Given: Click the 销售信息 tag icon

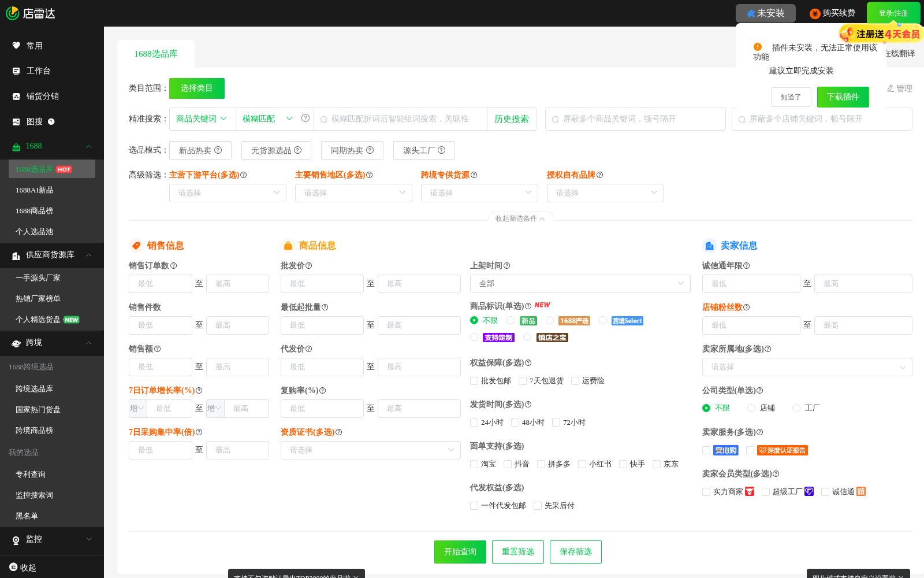Looking at the screenshot, I should [x=136, y=246].
